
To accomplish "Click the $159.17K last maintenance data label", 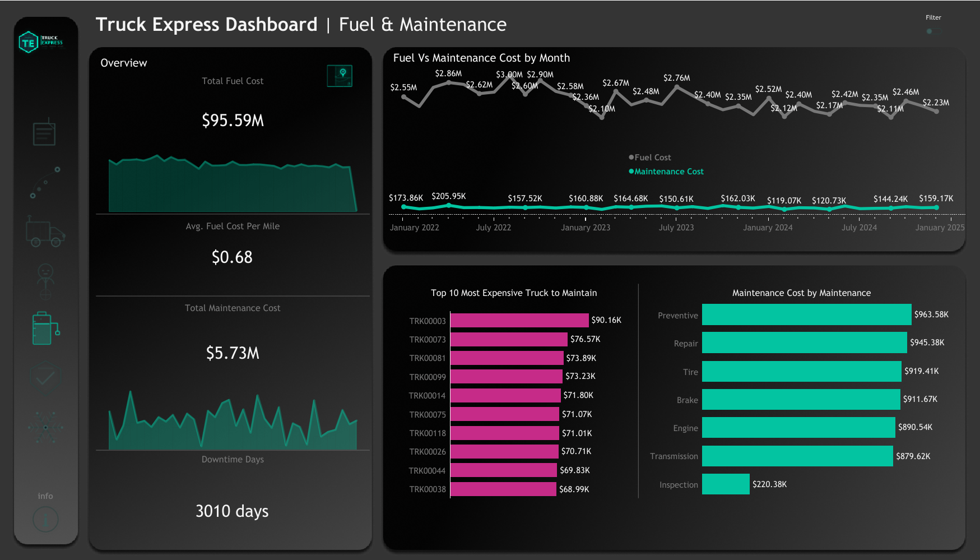I will [x=936, y=198].
